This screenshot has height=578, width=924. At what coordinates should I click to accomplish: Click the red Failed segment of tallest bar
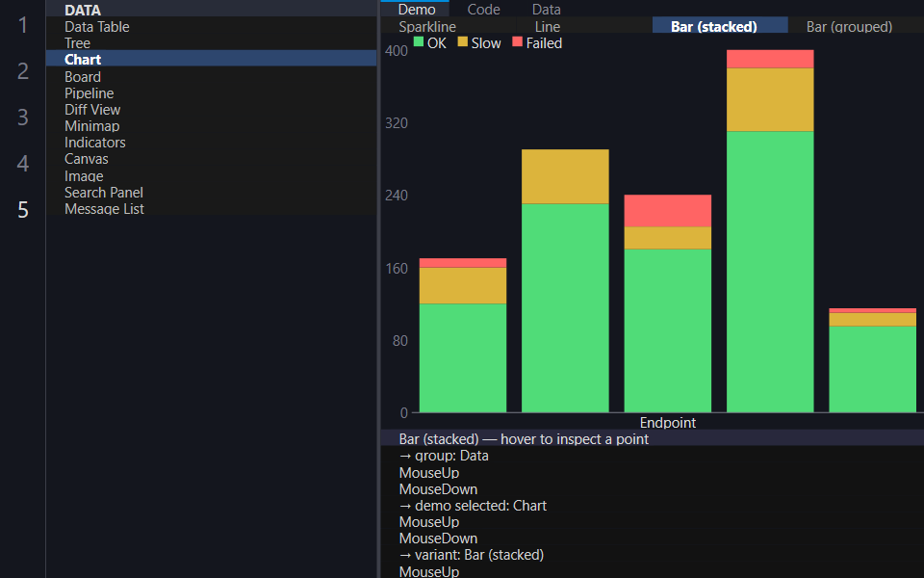pyautogui.click(x=770, y=59)
